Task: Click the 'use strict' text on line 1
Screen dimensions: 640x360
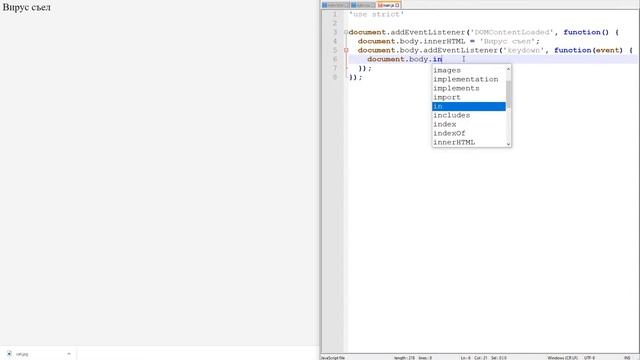Action: 376,14
